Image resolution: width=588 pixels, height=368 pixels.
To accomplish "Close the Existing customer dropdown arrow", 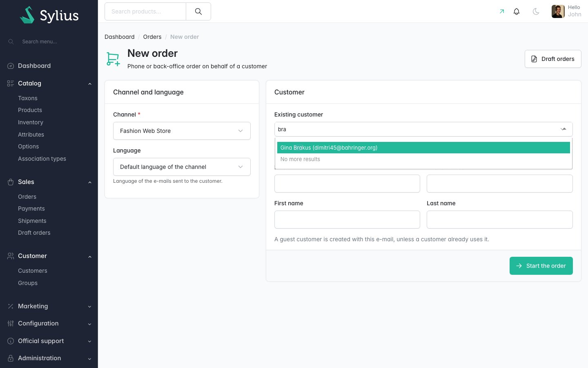I will coord(563,129).
